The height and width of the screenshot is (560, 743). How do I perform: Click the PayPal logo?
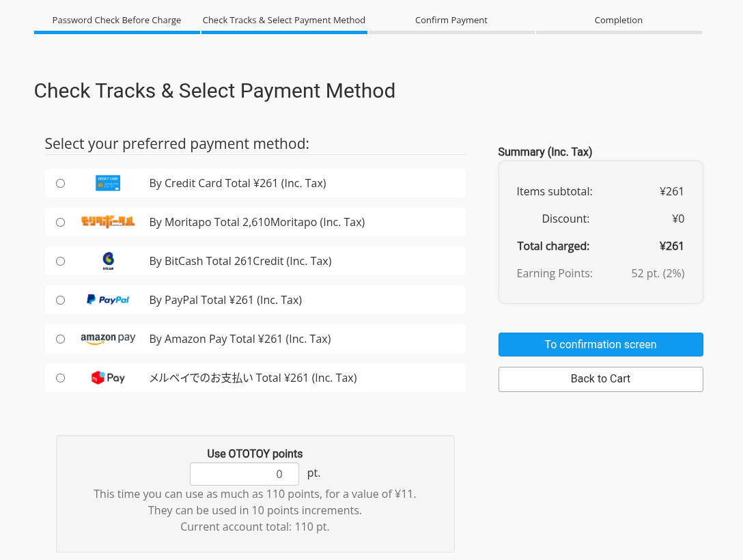(108, 300)
